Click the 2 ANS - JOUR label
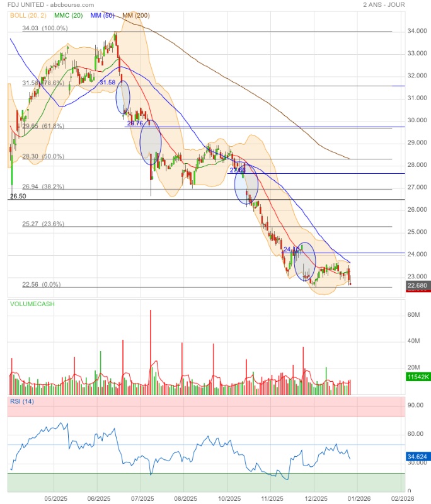The height and width of the screenshot is (504, 431). [x=384, y=5]
